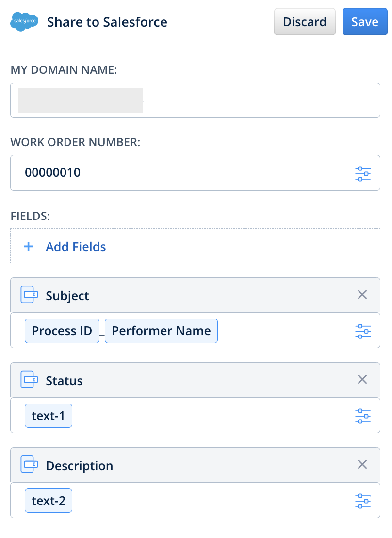This screenshot has height=538, width=392.
Task: Click the My Domain Name input field
Action: (x=194, y=100)
